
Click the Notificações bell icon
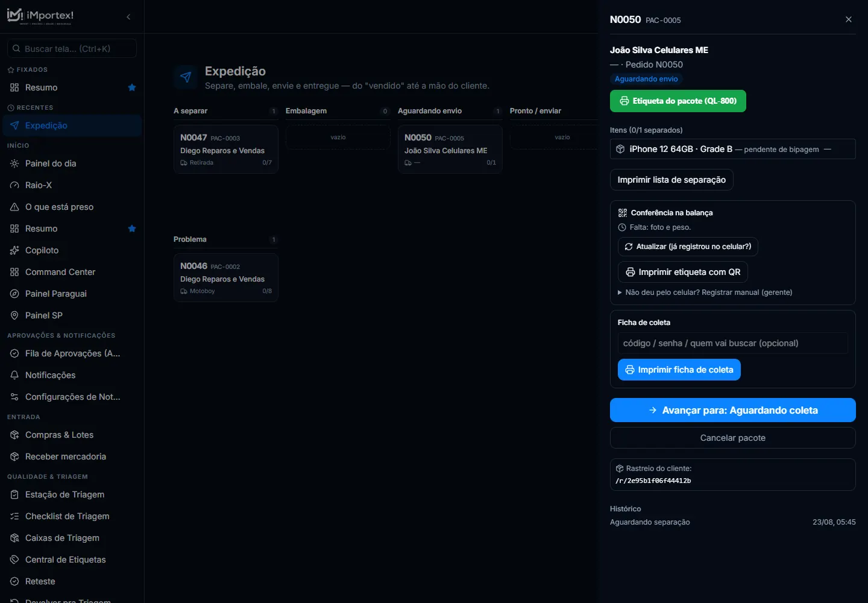pyautogui.click(x=14, y=375)
